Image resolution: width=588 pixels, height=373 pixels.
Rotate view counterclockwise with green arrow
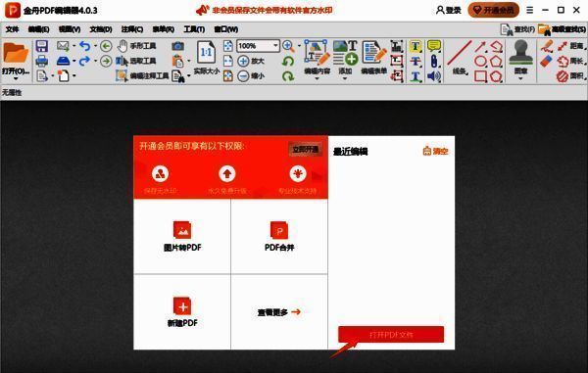288,61
